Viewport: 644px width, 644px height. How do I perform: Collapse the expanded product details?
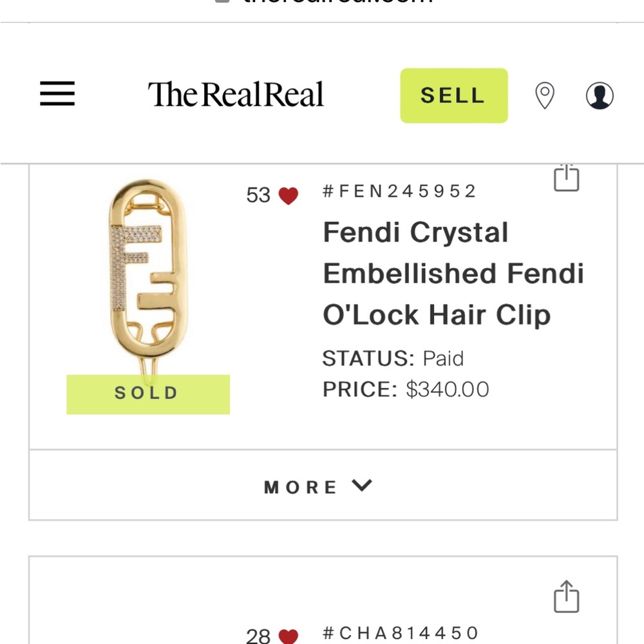click(317, 487)
